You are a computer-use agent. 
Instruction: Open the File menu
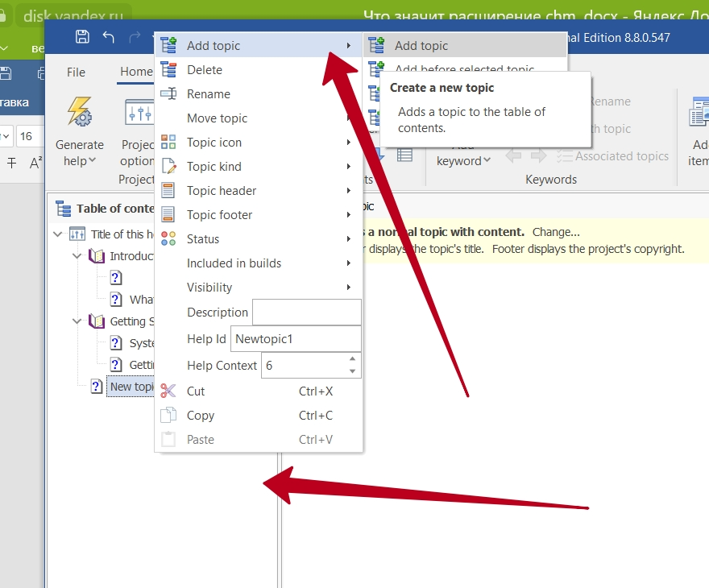tap(76, 72)
